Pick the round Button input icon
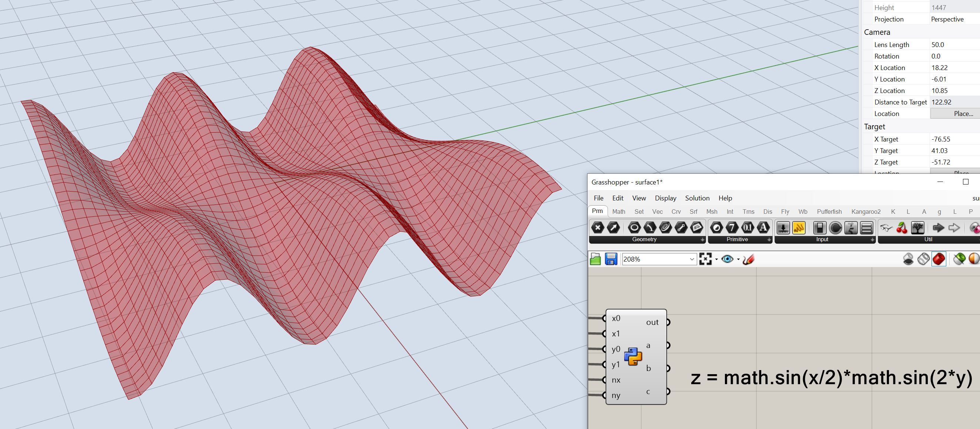 (836, 227)
